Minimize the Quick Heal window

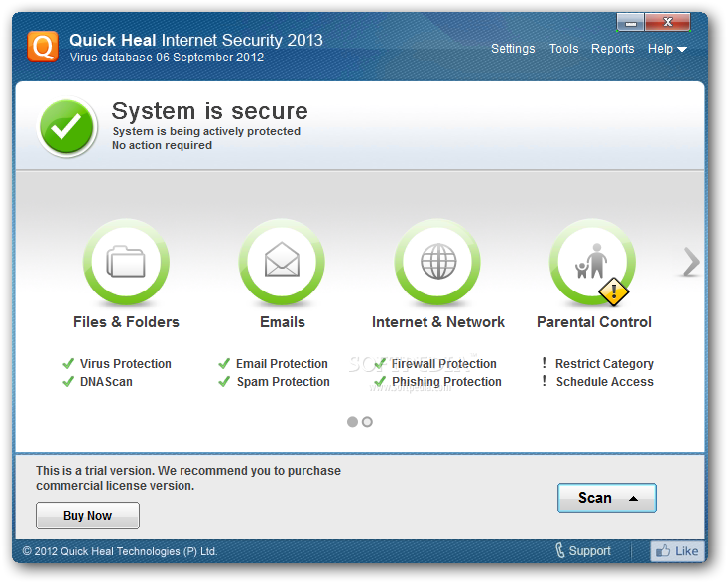[631, 22]
